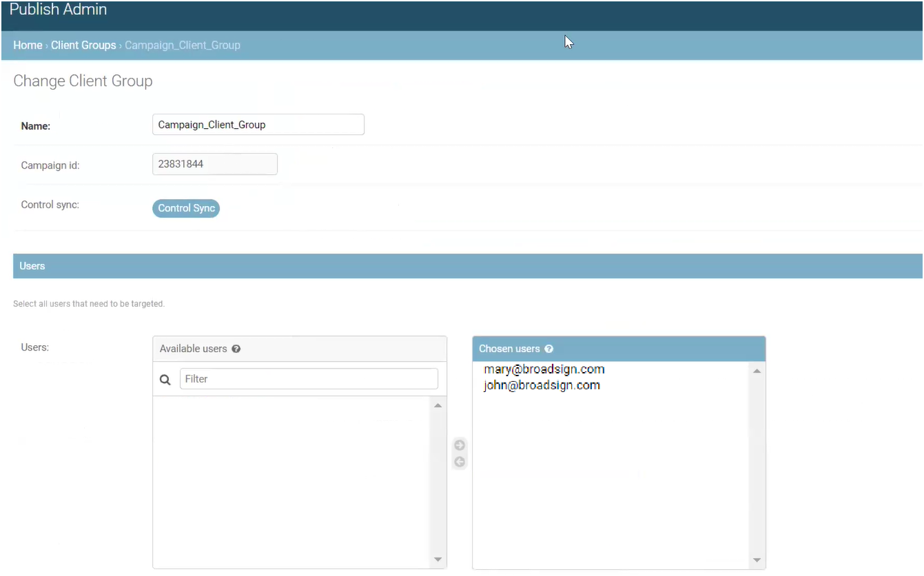Select john@broadsign.com in Chosen users
The width and height of the screenshot is (924, 576).
(x=542, y=385)
